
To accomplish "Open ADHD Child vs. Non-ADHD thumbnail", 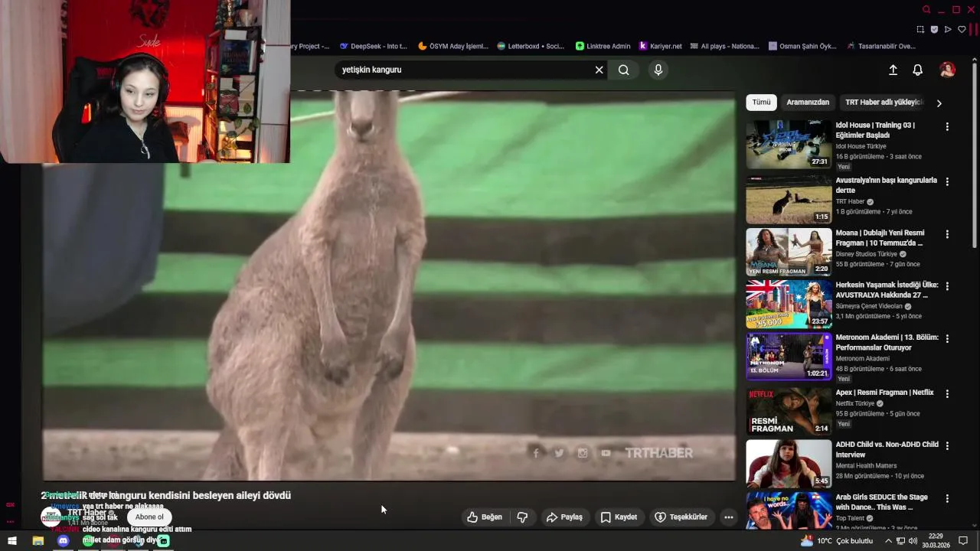I will pyautogui.click(x=789, y=463).
